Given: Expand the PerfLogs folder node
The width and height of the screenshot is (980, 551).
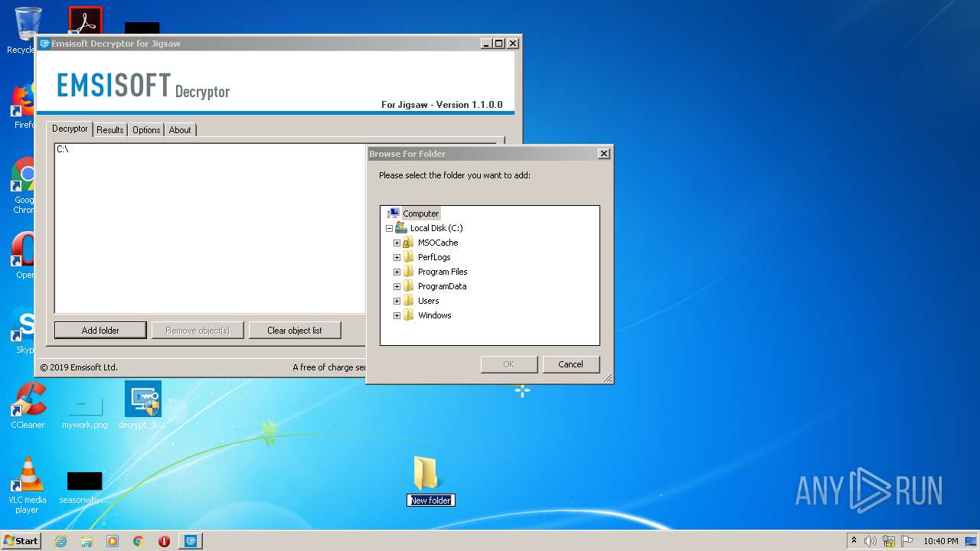Looking at the screenshot, I should 397,257.
